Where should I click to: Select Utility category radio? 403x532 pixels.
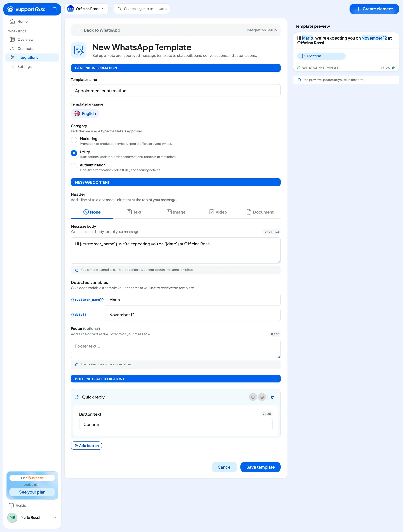(x=74, y=153)
